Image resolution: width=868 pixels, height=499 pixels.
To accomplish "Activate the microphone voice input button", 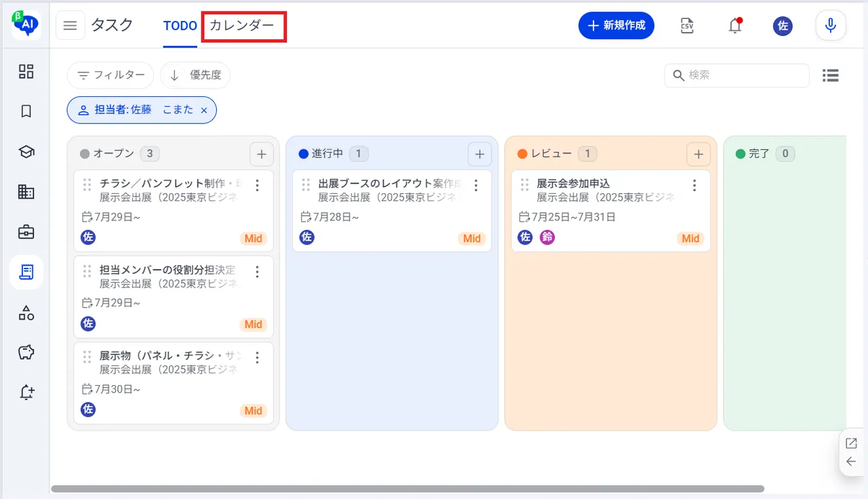I will point(831,26).
